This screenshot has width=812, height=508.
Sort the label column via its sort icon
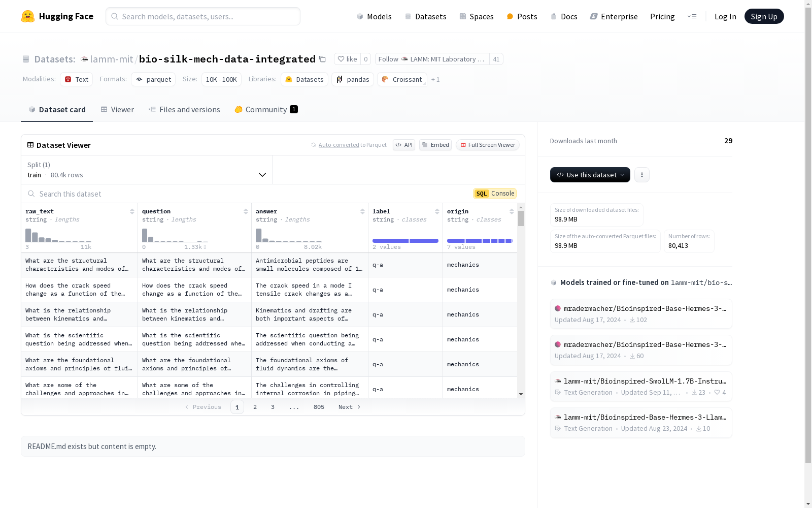click(437, 211)
